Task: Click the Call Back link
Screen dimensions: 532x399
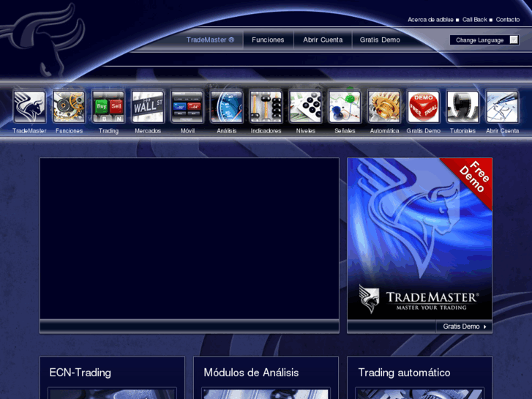Action: click(x=475, y=20)
